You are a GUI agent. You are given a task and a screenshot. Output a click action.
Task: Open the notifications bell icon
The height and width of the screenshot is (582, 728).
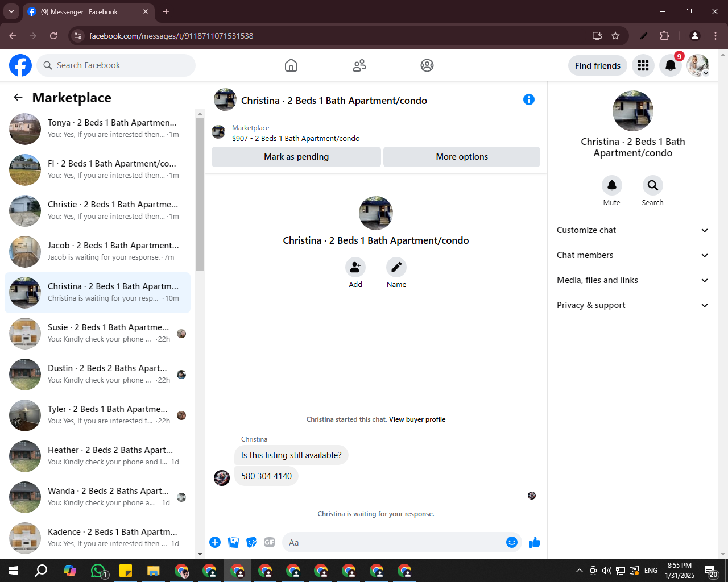click(x=671, y=65)
